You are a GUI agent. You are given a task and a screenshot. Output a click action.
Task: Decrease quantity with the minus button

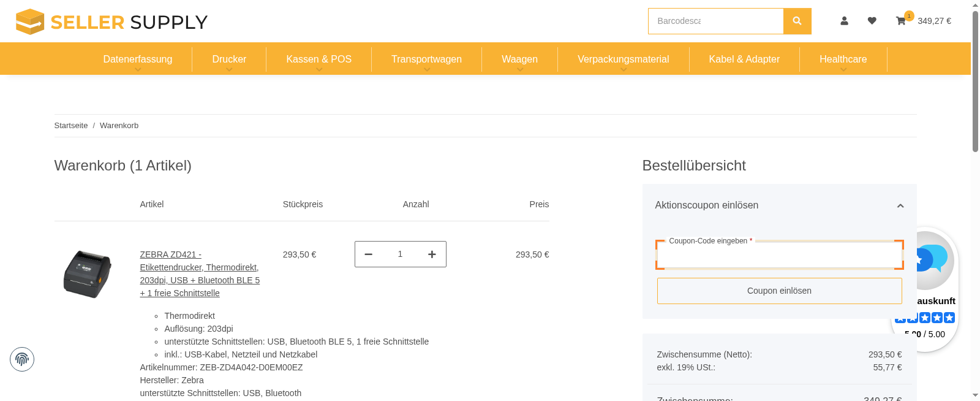point(368,254)
